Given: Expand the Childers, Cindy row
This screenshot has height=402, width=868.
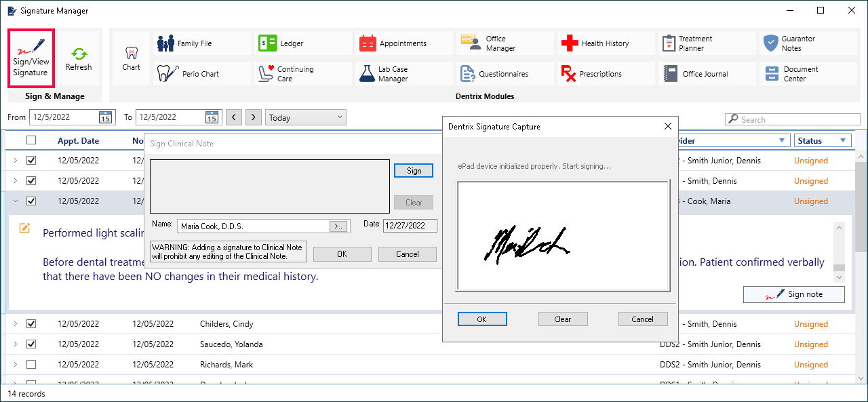Looking at the screenshot, I should click(15, 324).
